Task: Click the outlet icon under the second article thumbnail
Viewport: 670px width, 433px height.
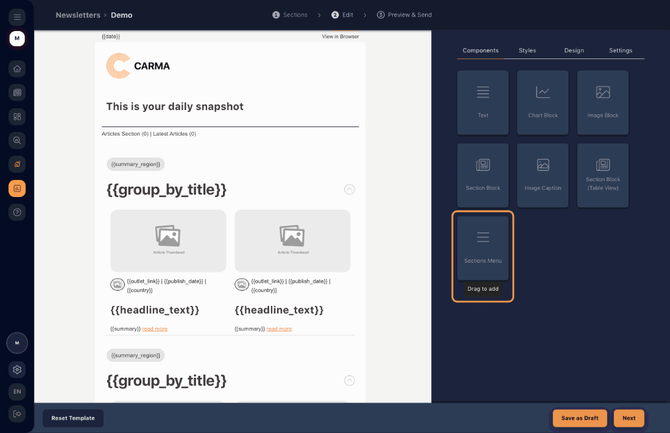Action: click(x=241, y=285)
